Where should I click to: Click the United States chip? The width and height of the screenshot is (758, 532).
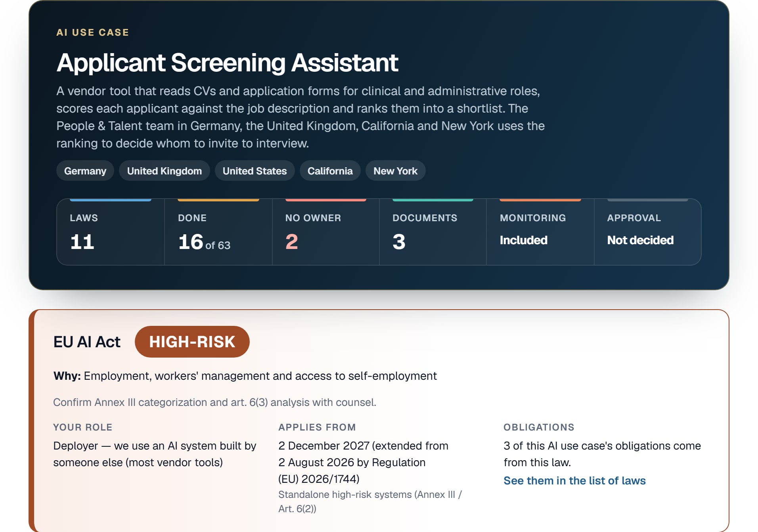(255, 171)
